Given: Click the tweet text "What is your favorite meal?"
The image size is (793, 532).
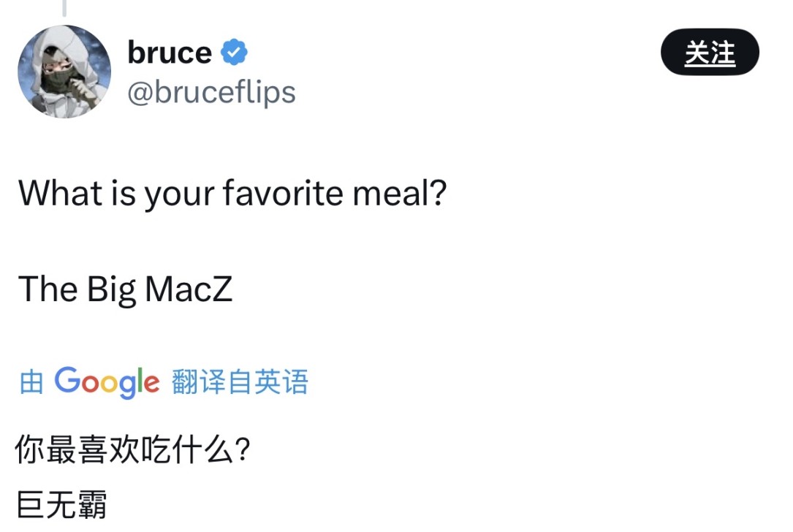Looking at the screenshot, I should [x=232, y=194].
